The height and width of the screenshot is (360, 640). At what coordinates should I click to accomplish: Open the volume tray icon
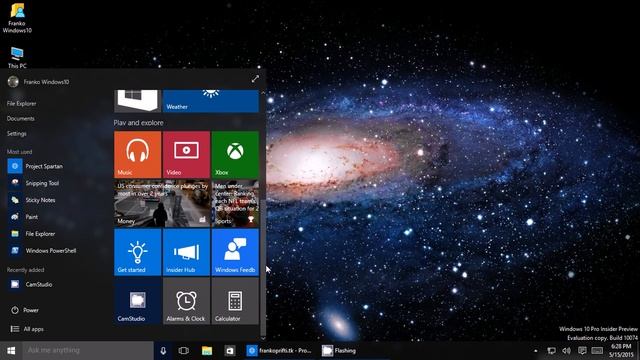click(567, 351)
